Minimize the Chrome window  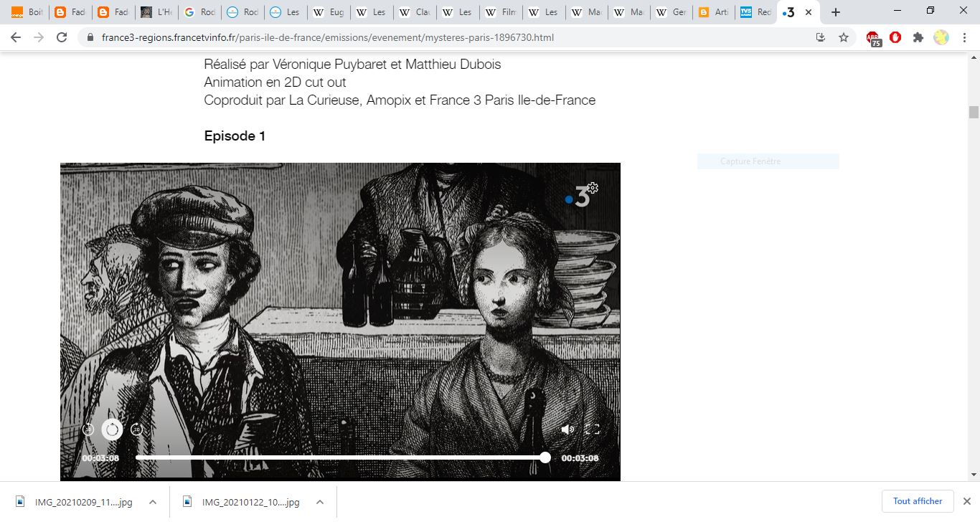[x=897, y=11]
